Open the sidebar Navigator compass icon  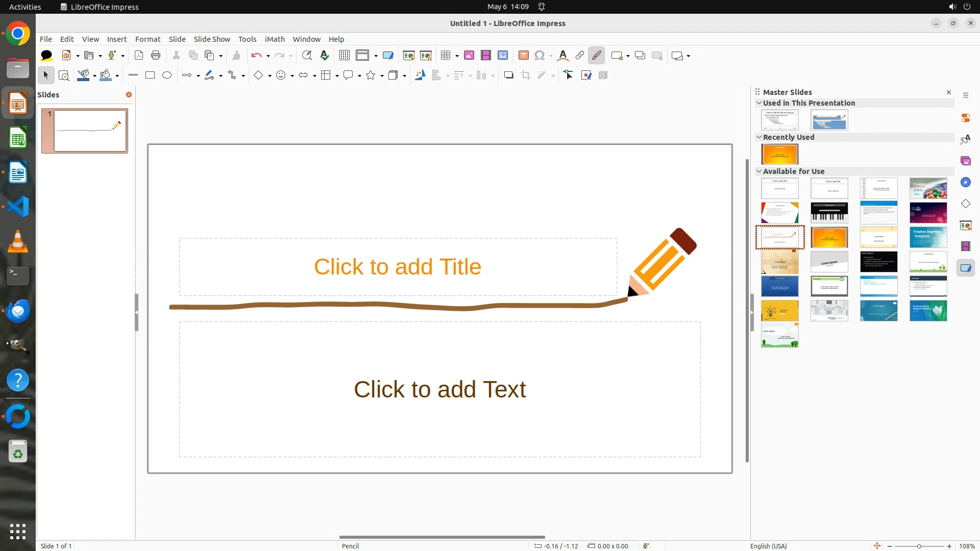point(965,183)
